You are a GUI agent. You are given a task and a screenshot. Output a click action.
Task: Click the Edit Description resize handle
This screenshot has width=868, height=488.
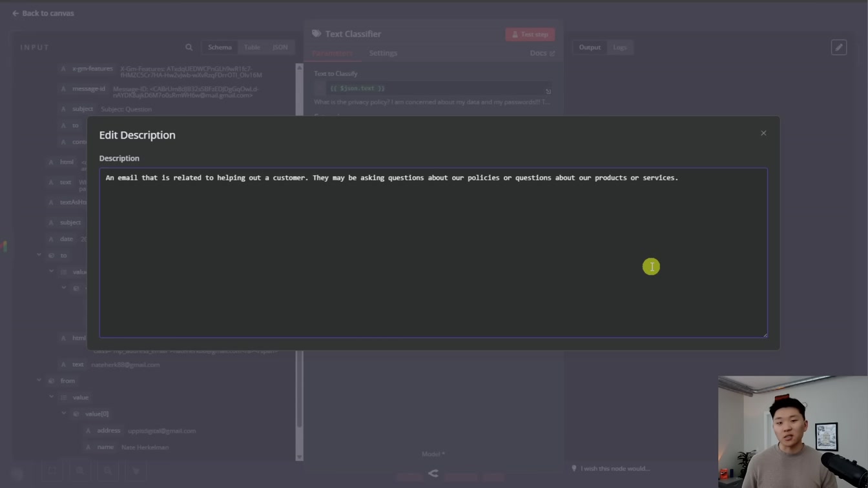pos(765,334)
